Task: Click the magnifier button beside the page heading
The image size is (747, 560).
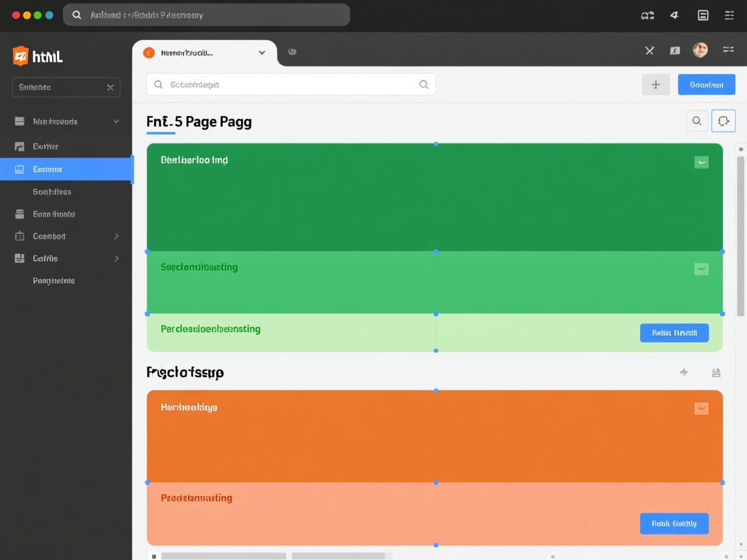Action: 696,121
